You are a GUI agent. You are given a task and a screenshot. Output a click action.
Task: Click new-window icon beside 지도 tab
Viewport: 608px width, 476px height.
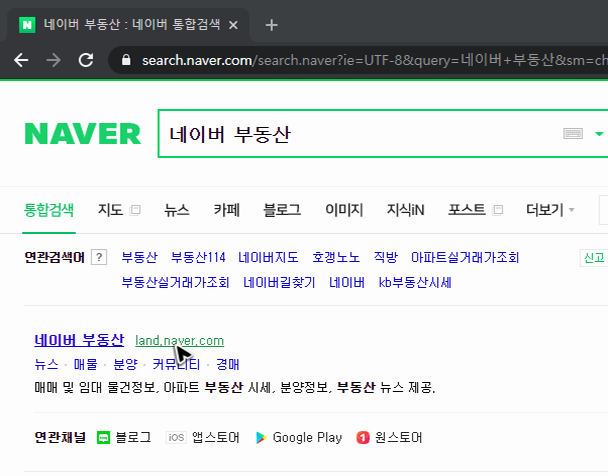135,210
